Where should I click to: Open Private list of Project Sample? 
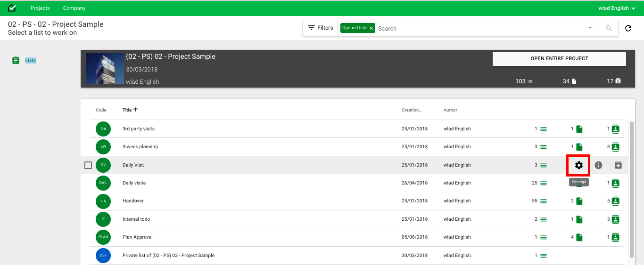coord(168,256)
